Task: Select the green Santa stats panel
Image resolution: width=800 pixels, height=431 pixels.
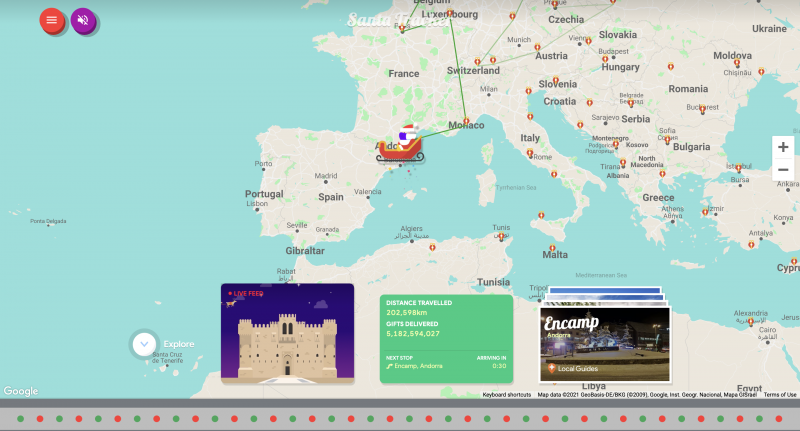Action: [446, 339]
